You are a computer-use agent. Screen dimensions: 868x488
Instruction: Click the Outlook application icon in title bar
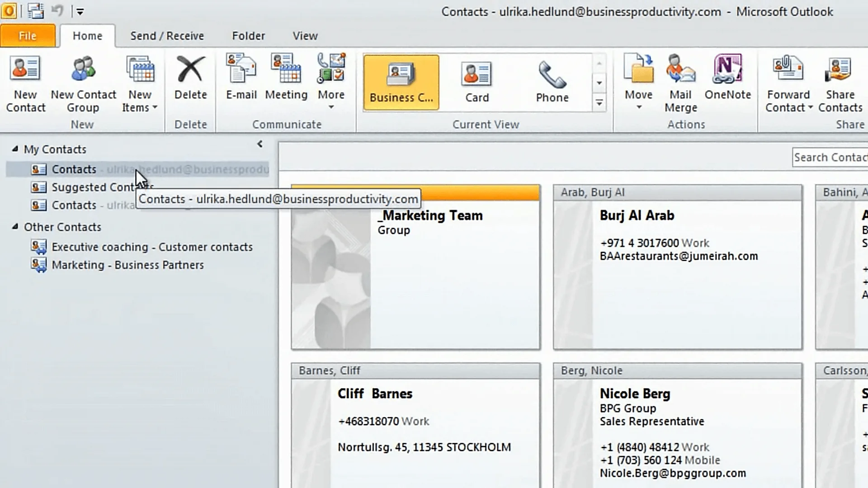[x=9, y=11]
